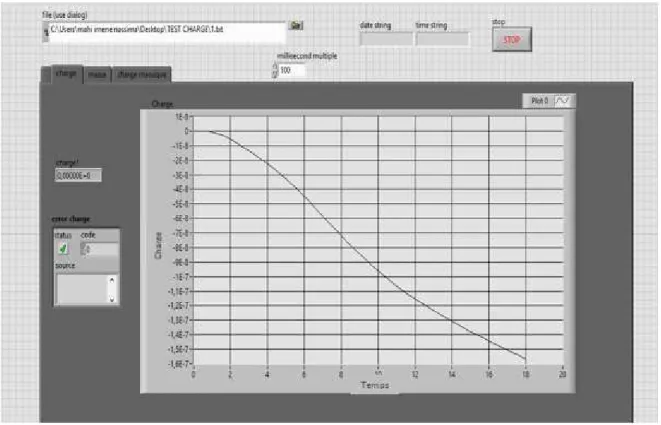Click the x-axis value 0
Screen dimensions: 661x425
coord(193,374)
